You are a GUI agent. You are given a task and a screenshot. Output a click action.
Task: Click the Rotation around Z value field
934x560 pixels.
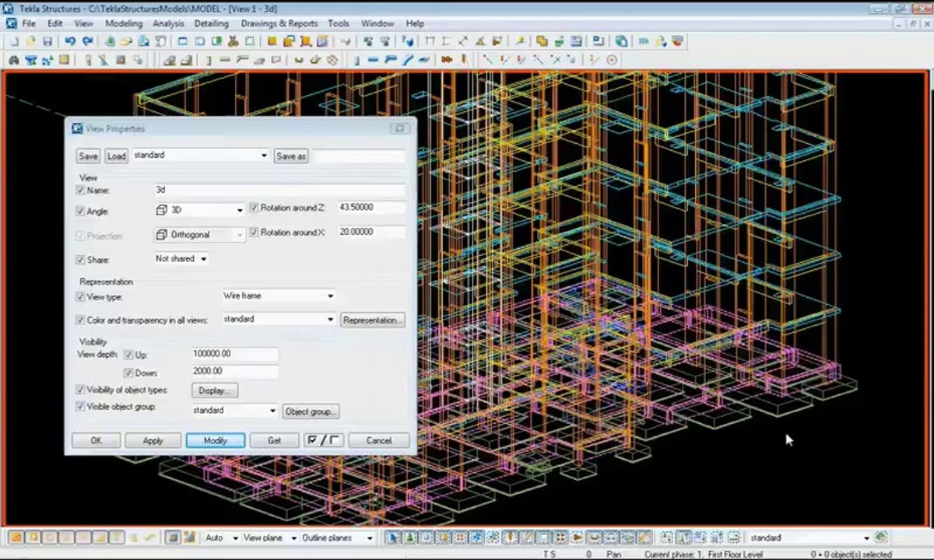tap(371, 208)
